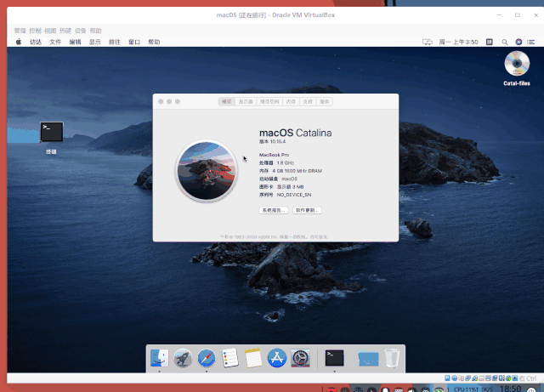The image size is (544, 392).
Task: Open the 窗口 menu
Action: pyautogui.click(x=134, y=42)
